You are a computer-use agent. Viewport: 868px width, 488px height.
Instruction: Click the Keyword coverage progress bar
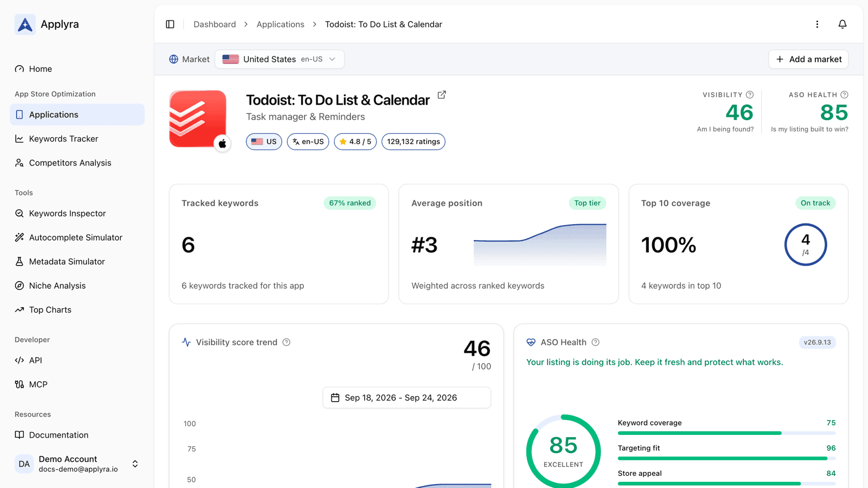pos(726,433)
